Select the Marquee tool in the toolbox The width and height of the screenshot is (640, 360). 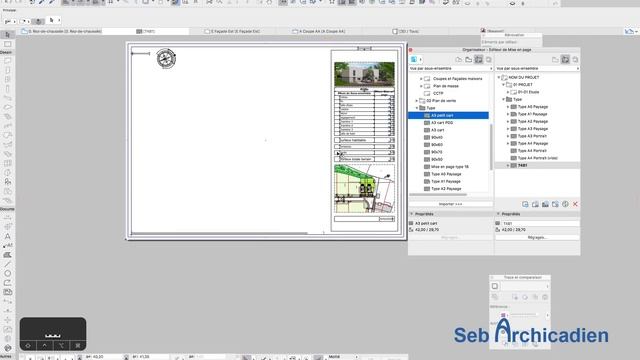[x=7, y=44]
